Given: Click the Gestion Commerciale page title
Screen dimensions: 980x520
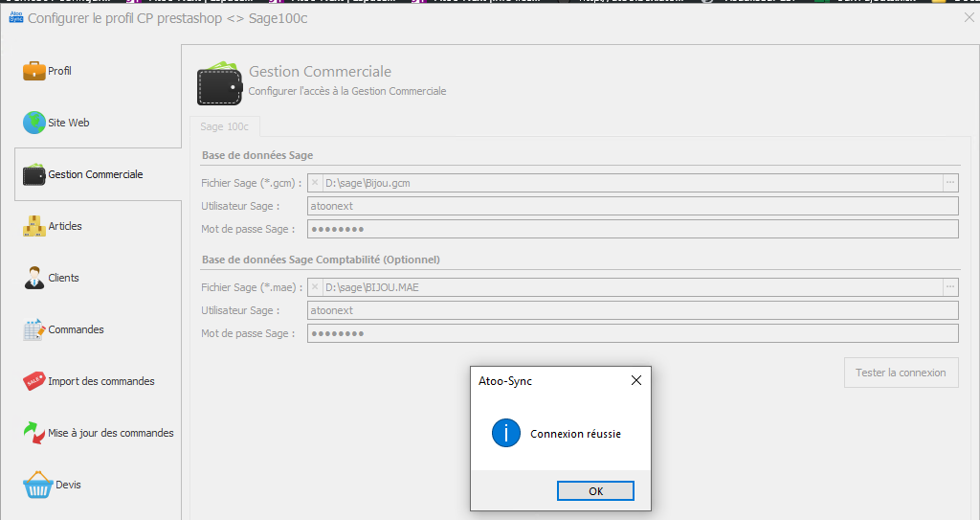Looking at the screenshot, I should point(320,71).
